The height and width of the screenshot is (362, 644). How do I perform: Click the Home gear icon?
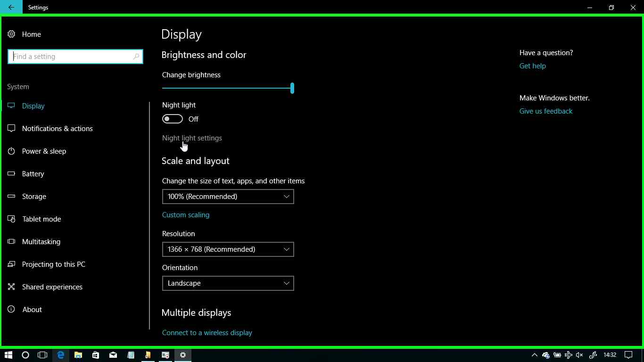click(x=11, y=34)
